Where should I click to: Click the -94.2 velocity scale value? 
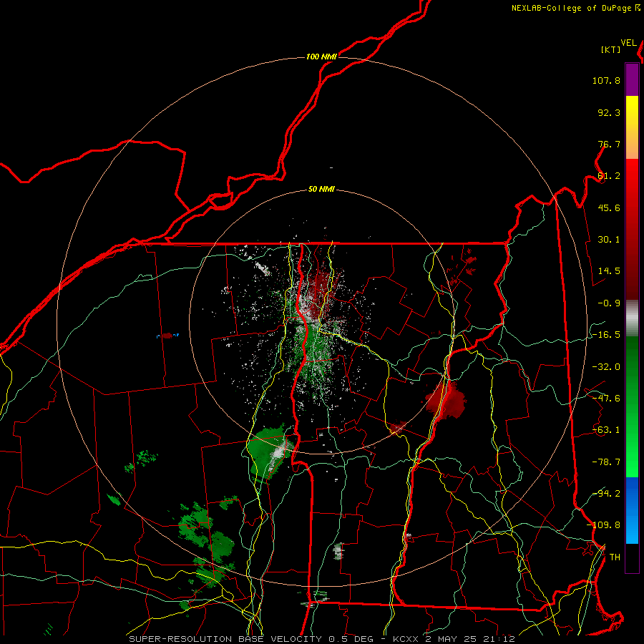pos(606,493)
